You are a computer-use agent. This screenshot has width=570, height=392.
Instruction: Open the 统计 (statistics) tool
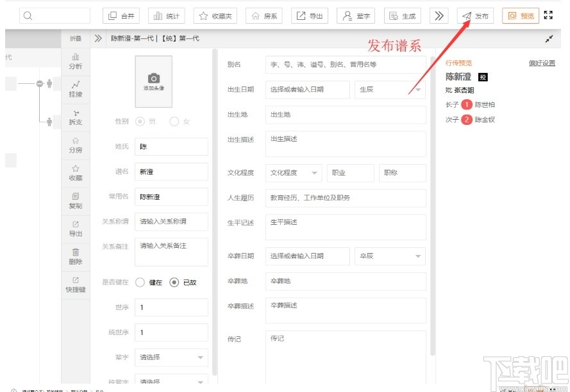tap(166, 15)
